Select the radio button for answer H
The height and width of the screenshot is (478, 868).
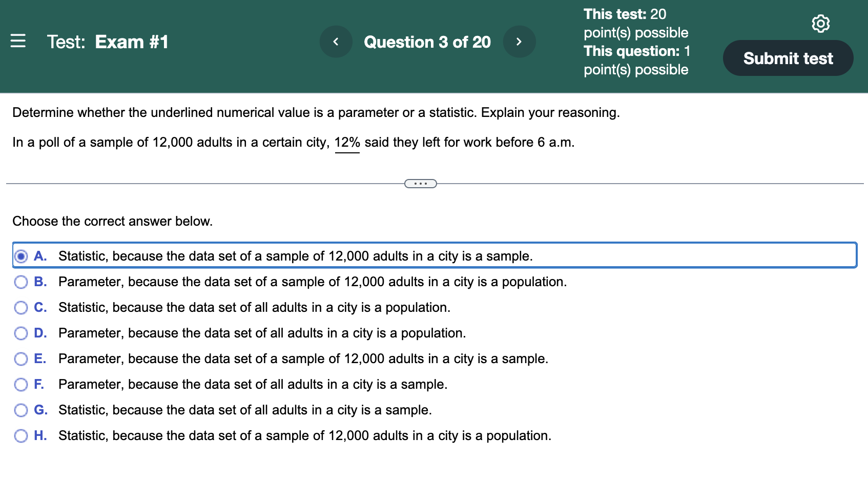click(x=22, y=435)
